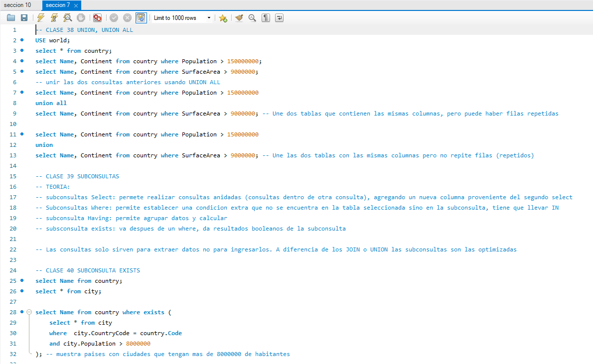Click the stop execution hand icon

pos(81,18)
